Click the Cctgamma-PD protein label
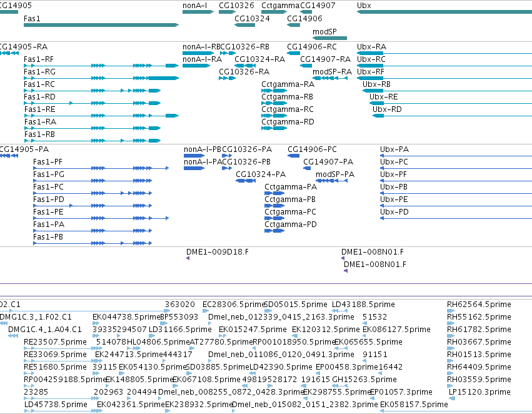This screenshot has height=414, width=532. point(291,225)
